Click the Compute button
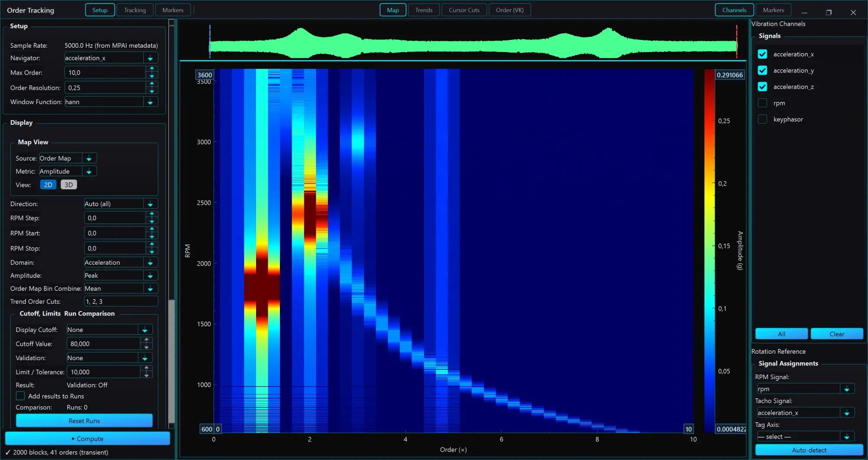This screenshot has width=868, height=460. 87,439
